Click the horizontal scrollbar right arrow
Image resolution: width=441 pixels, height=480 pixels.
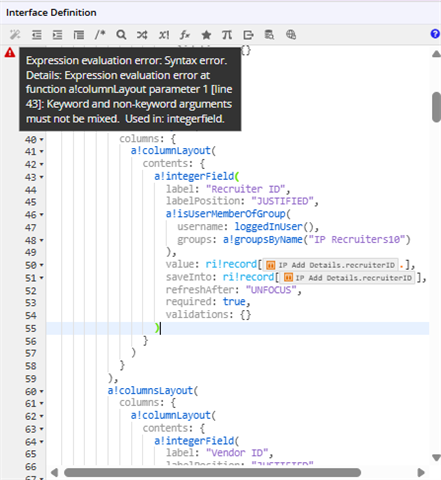tap(421, 473)
